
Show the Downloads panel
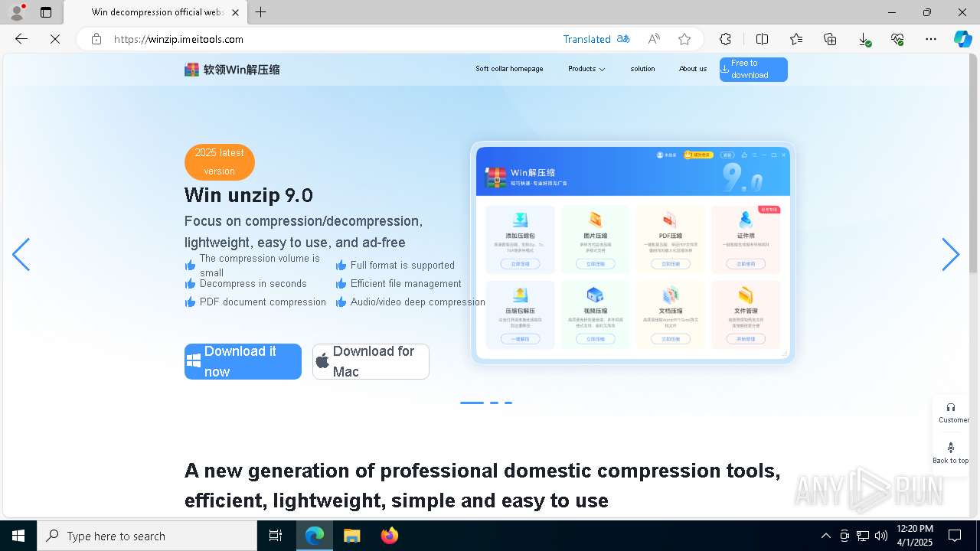(x=864, y=39)
